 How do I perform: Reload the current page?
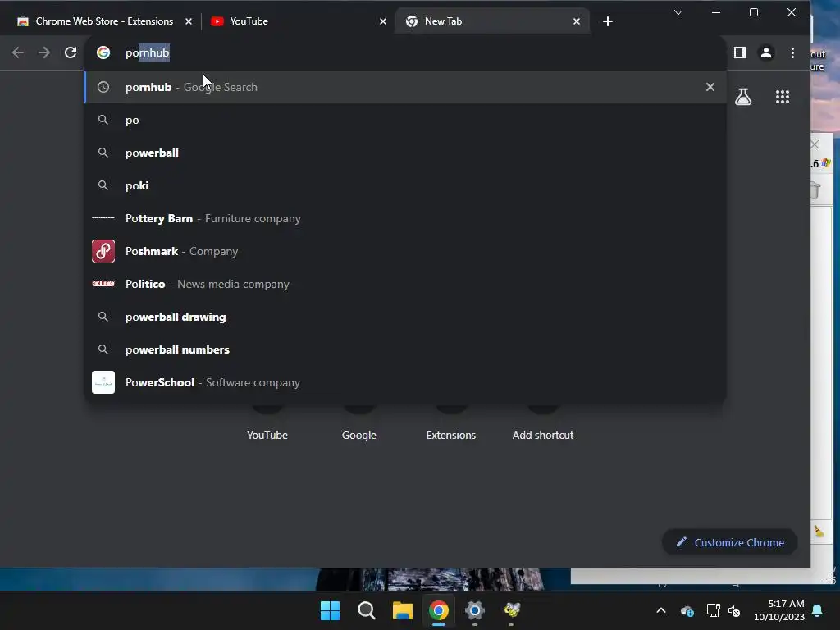coord(71,52)
